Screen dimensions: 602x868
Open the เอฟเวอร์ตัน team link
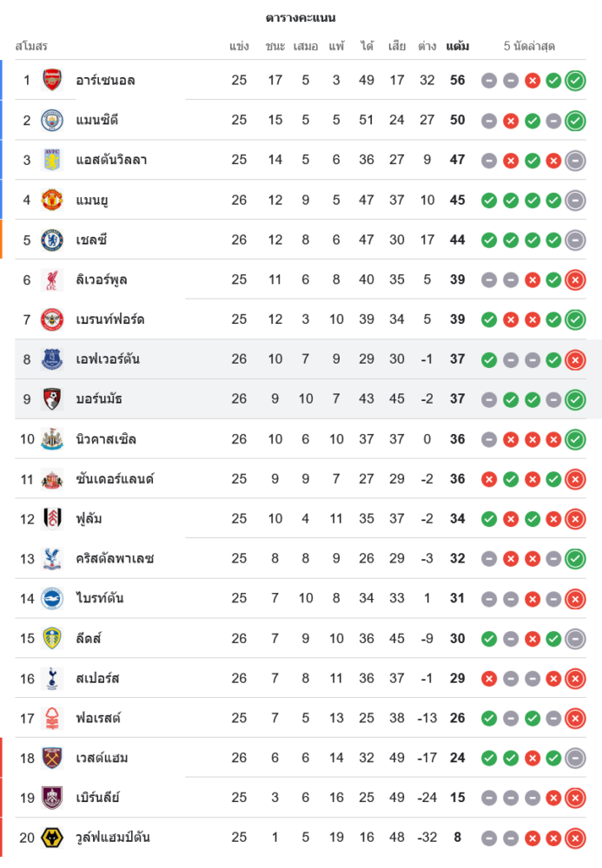108,359
